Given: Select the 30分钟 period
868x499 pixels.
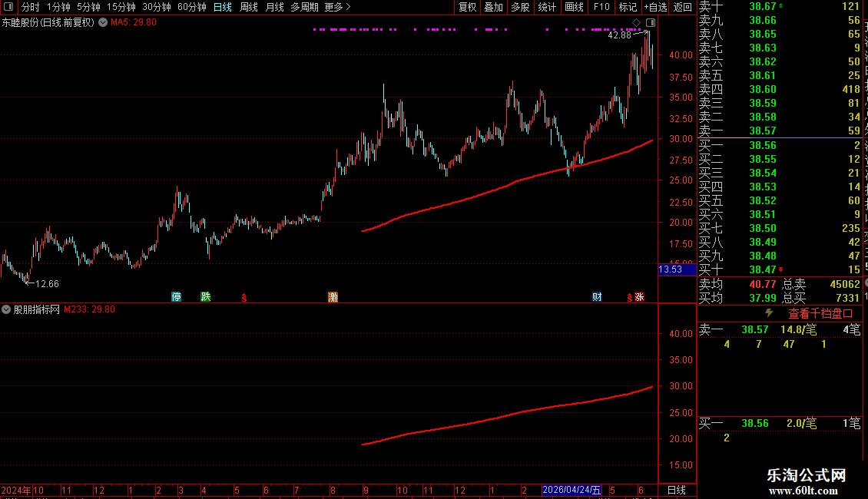Looking at the screenshot, I should [156, 7].
